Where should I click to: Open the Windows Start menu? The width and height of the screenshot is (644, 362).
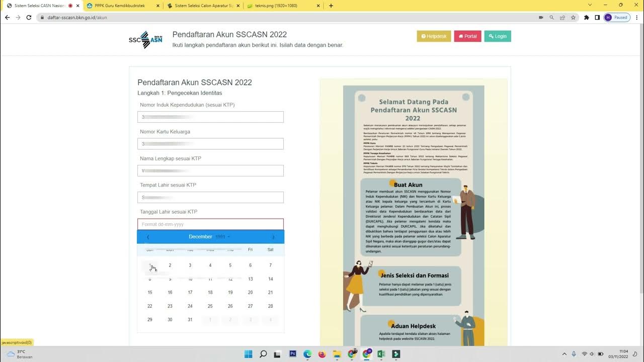[249, 354]
